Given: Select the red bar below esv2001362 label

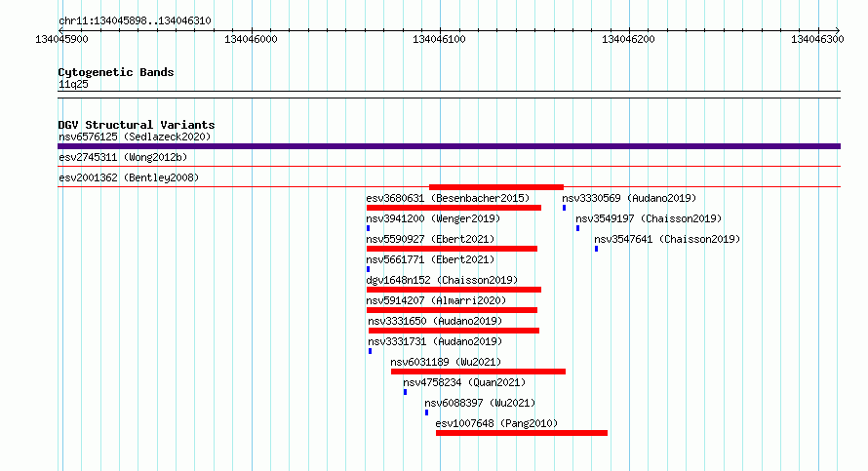Looking at the screenshot, I should coord(496,187).
